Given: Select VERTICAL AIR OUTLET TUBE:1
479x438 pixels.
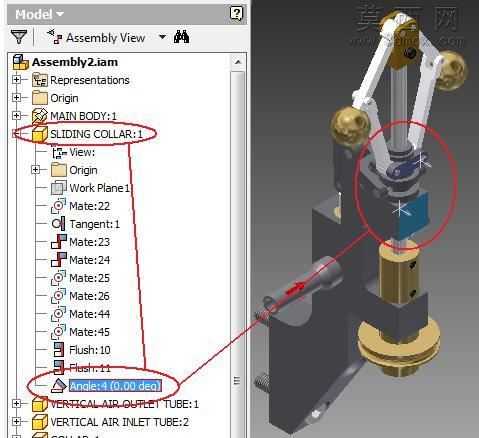Looking at the screenshot, I should (x=124, y=404).
